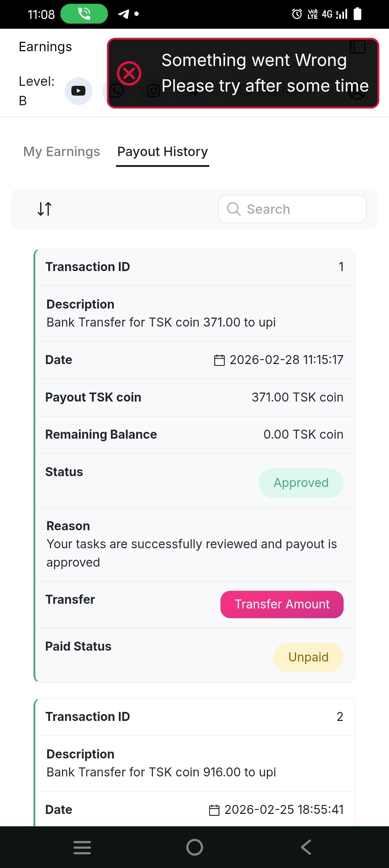Select the Payout History tab
The width and height of the screenshot is (389, 868).
[x=162, y=152]
